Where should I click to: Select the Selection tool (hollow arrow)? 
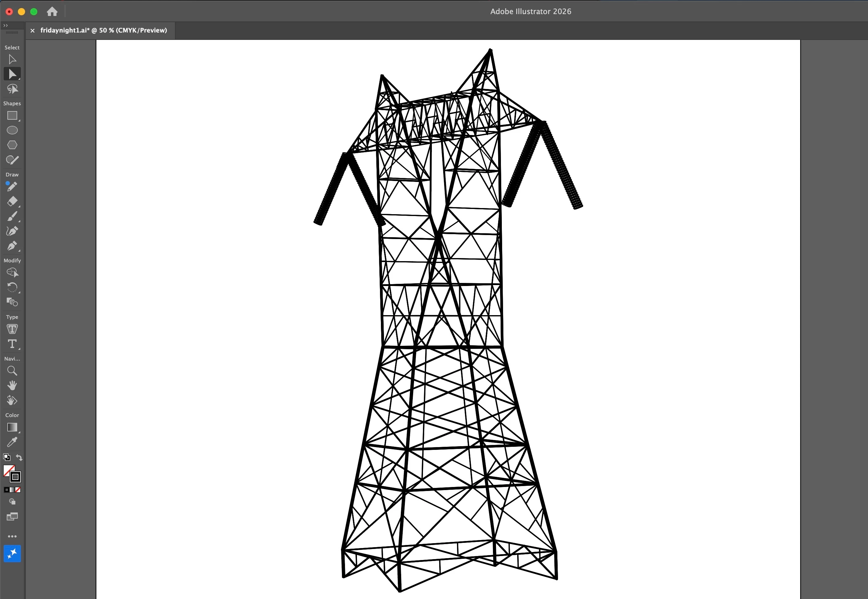coord(12,59)
